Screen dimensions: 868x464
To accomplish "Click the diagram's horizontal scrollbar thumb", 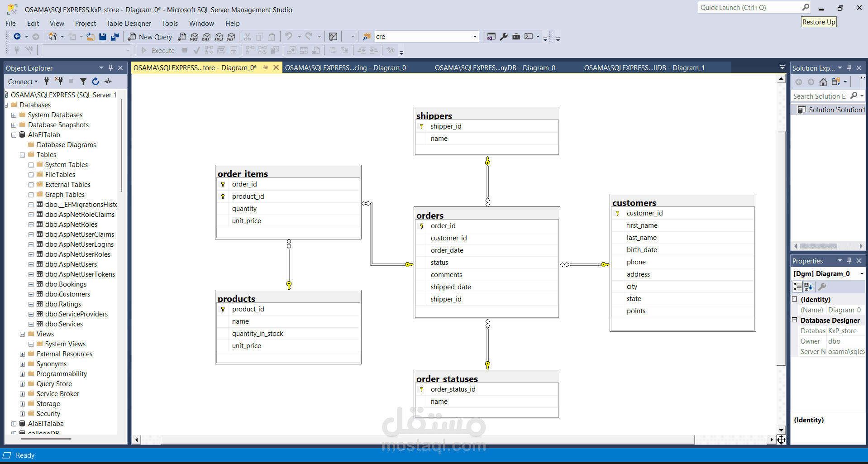I will [427, 440].
